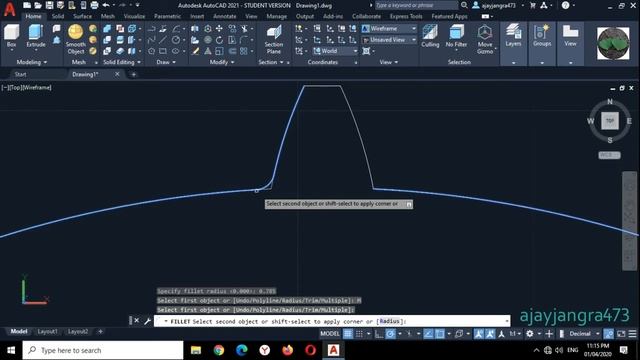Open Chrome from the Windows taskbar
Screen dimensions: 640x360
[x=219, y=350]
